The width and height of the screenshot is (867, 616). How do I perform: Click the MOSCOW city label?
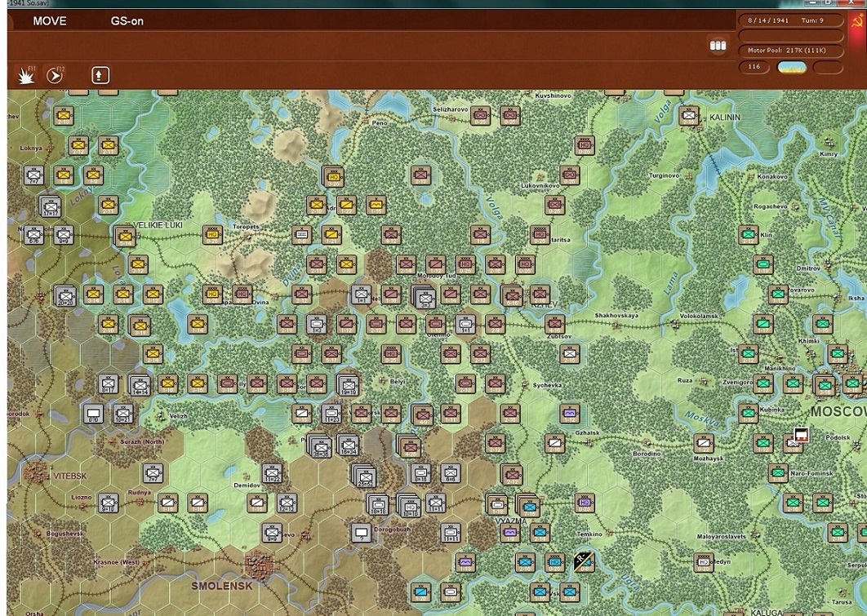point(838,411)
